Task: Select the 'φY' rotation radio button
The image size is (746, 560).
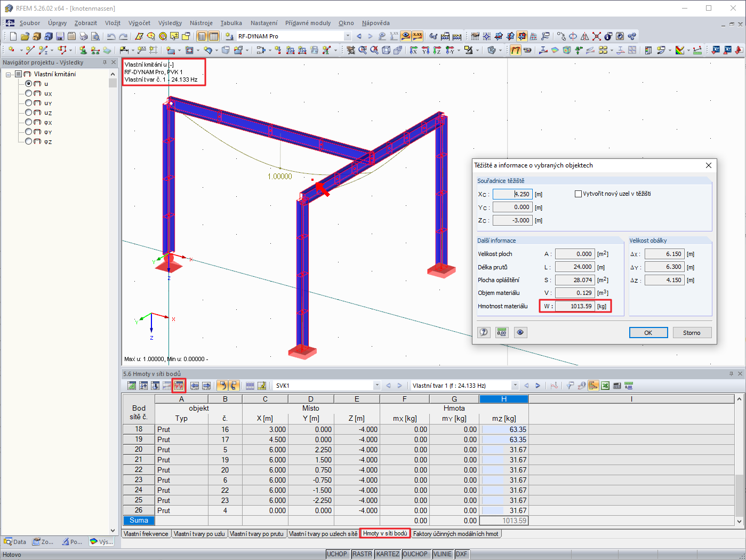Action: [x=29, y=132]
